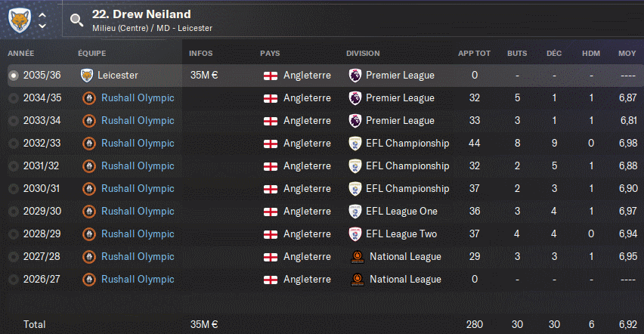The height and width of the screenshot is (334, 644).
Task: Sort by the BUTS column header
Action: click(517, 54)
